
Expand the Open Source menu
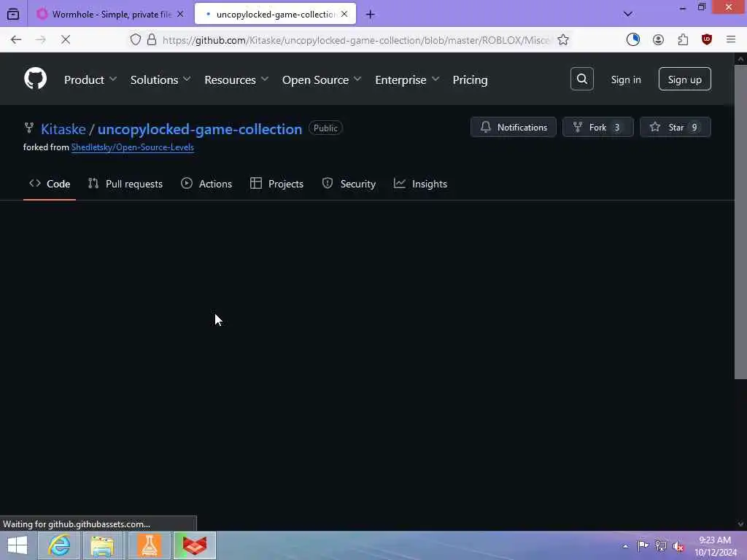322,79
